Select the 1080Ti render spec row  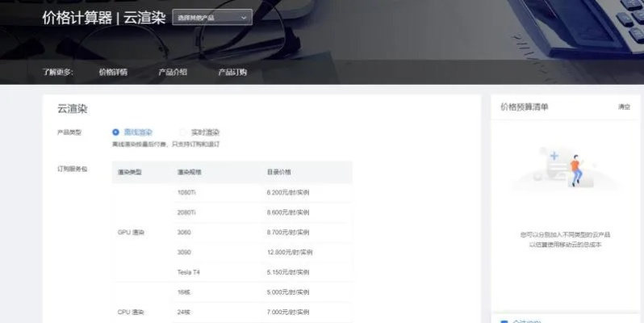(186, 192)
